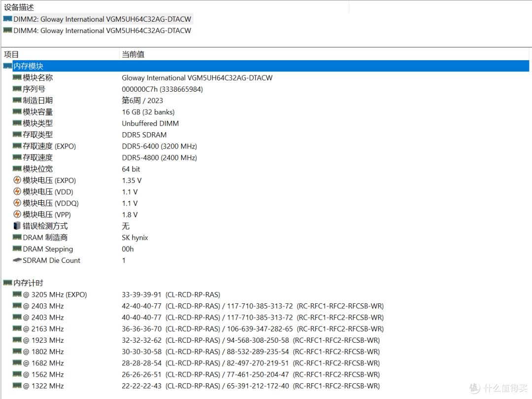Click the chip icon beside SDRAM Die Count
This screenshot has height=399, width=532.
[17, 260]
